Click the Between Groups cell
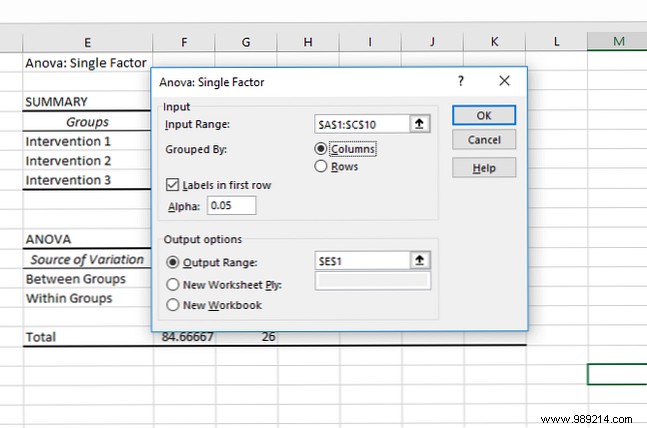This screenshot has height=428, width=647. tap(87, 279)
